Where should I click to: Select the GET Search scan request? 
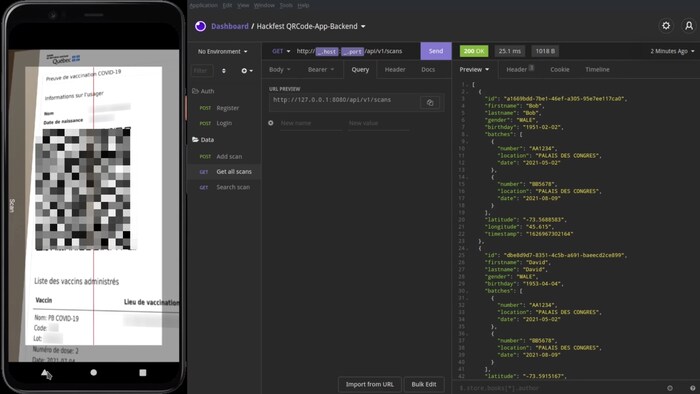(224, 187)
